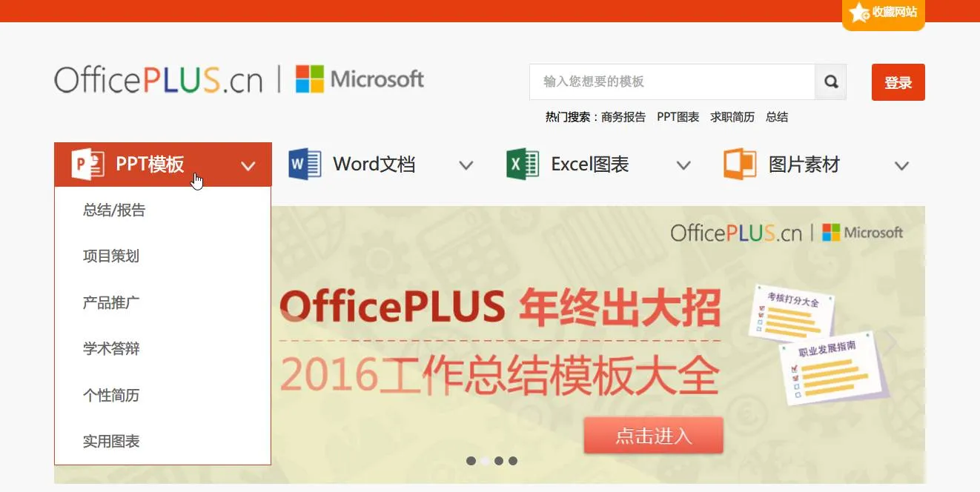Select the fourth carousel dot indicator
The image size is (980, 492).
(x=513, y=461)
